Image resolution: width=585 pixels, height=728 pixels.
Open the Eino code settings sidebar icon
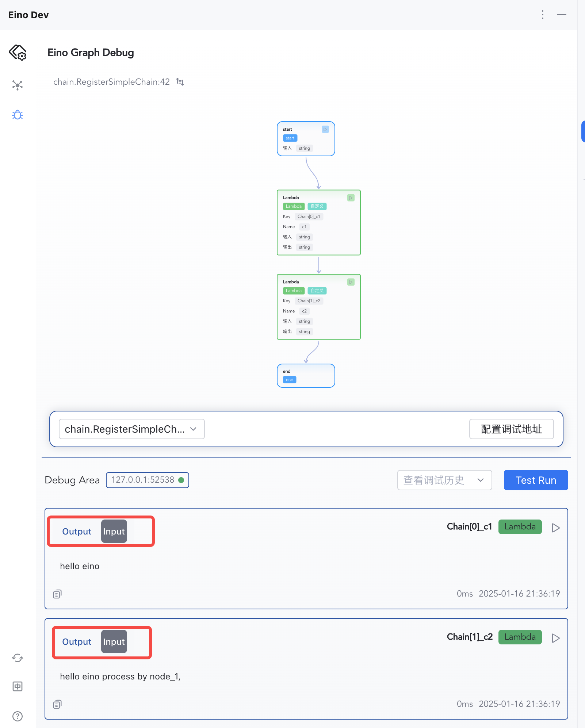coord(18,52)
